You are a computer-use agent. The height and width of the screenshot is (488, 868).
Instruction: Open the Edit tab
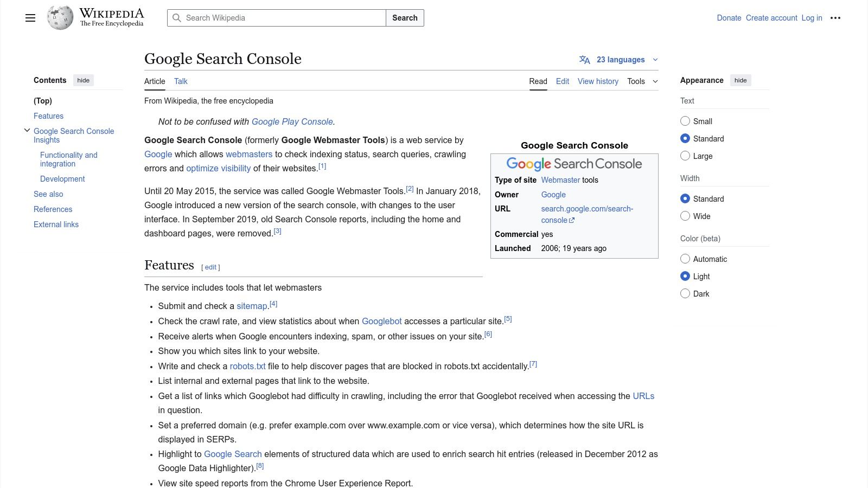tap(563, 81)
